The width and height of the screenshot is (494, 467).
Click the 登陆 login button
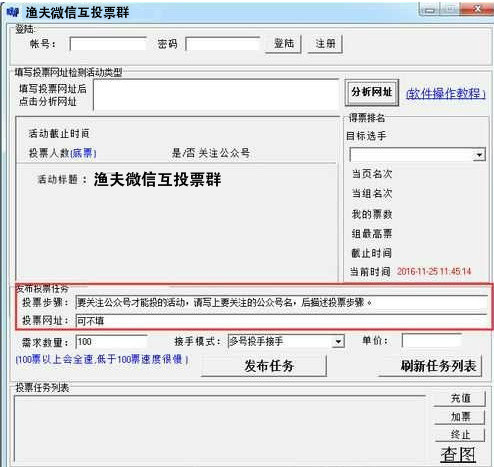pyautogui.click(x=283, y=44)
